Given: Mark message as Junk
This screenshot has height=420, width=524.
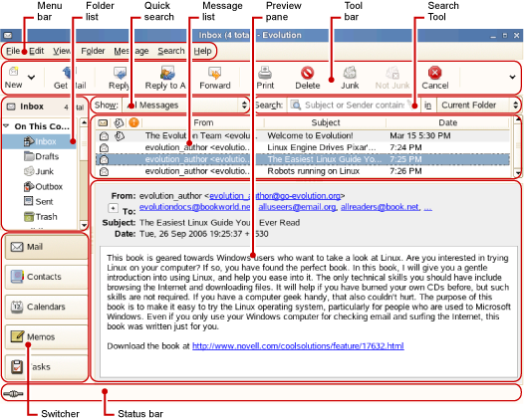Looking at the screenshot, I should [x=350, y=78].
